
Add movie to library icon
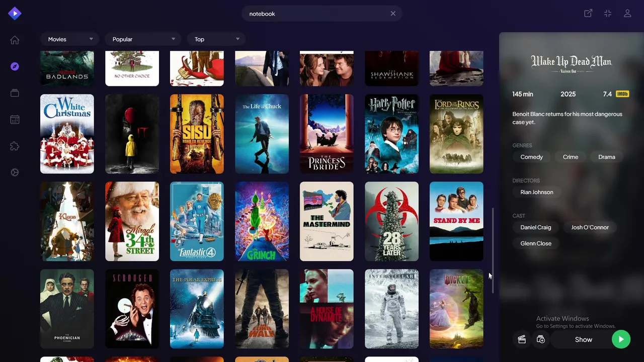click(x=541, y=339)
